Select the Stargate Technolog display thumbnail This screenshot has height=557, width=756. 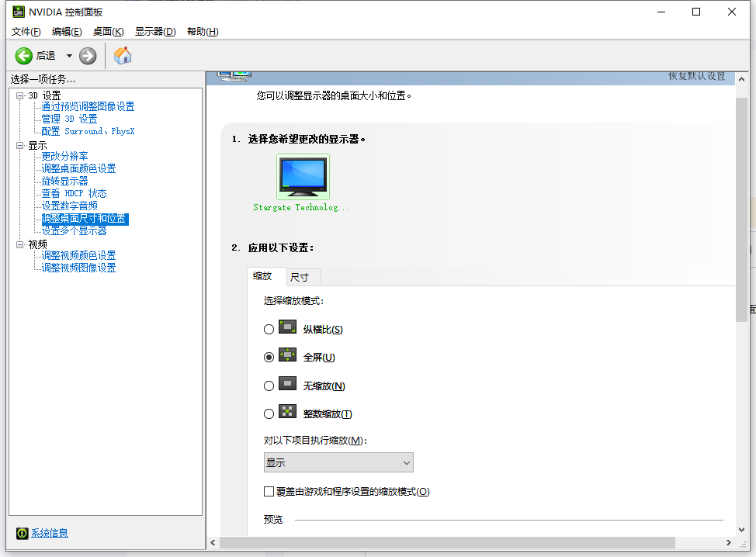point(303,177)
